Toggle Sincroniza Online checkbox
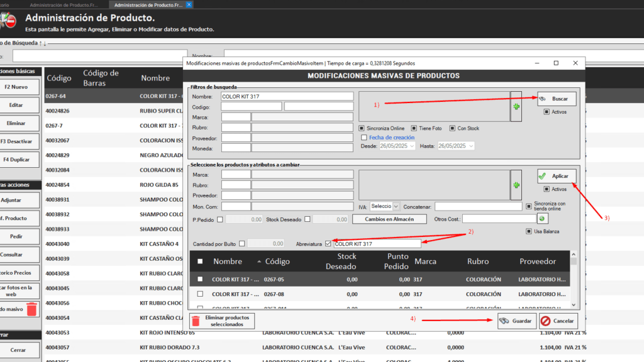The width and height of the screenshot is (644, 362). [362, 128]
